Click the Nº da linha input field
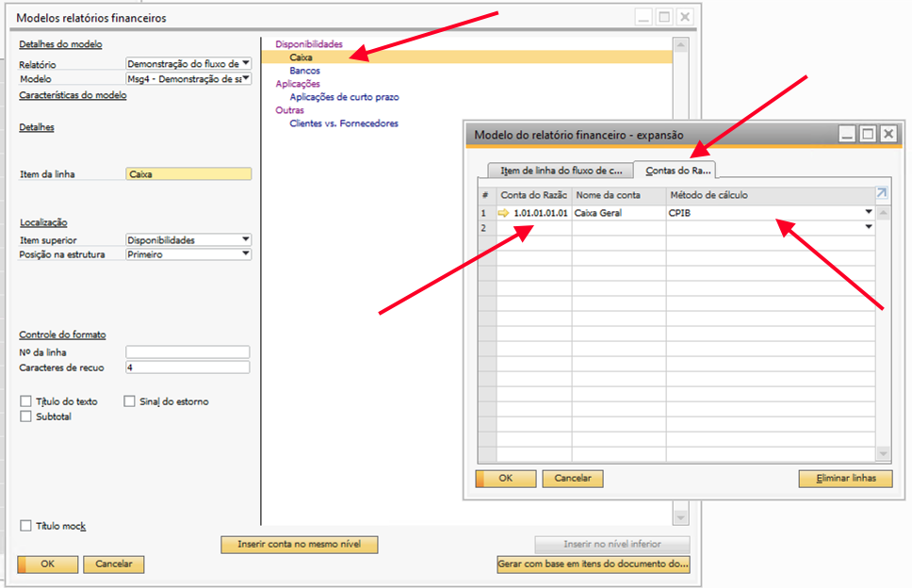The image size is (912, 588). (x=187, y=352)
